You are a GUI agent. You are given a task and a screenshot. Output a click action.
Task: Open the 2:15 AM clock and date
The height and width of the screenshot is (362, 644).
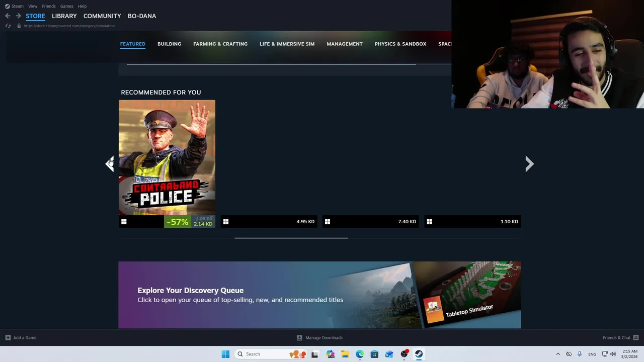tap(629, 354)
